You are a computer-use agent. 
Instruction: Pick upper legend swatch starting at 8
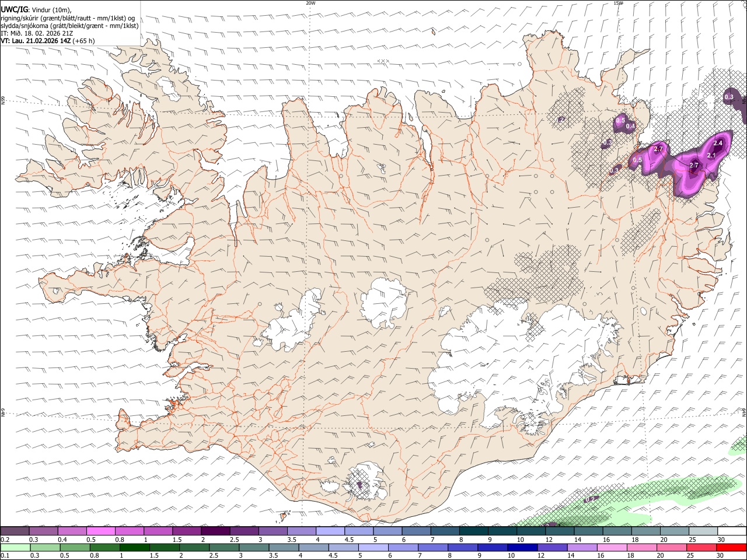click(x=473, y=531)
